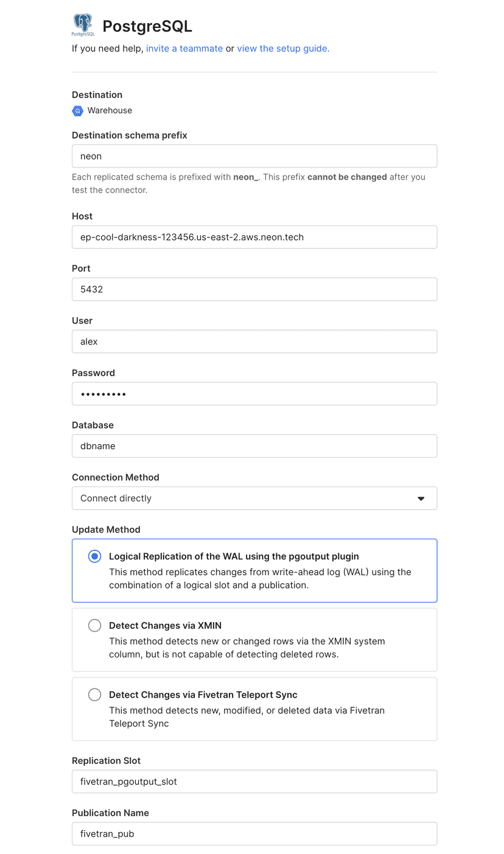Click the PostgreSQL elephant logo icon
This screenshot has height=854, width=504.
(x=83, y=26)
